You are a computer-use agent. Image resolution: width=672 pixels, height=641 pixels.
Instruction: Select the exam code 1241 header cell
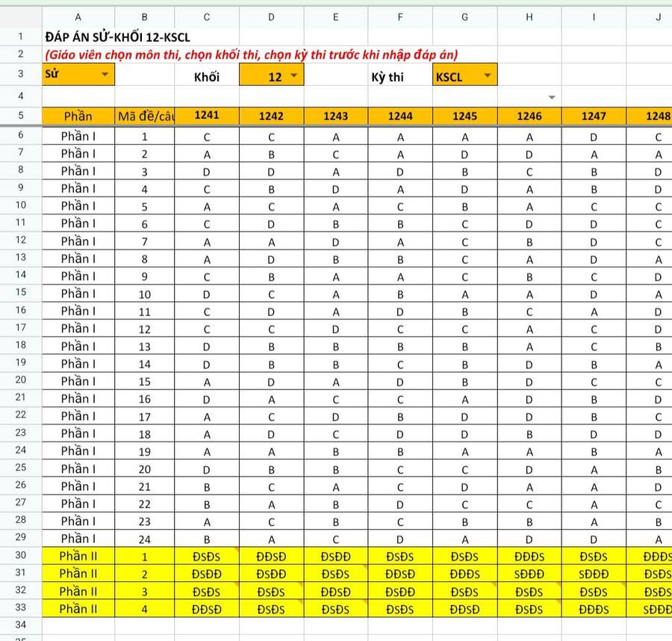(207, 115)
